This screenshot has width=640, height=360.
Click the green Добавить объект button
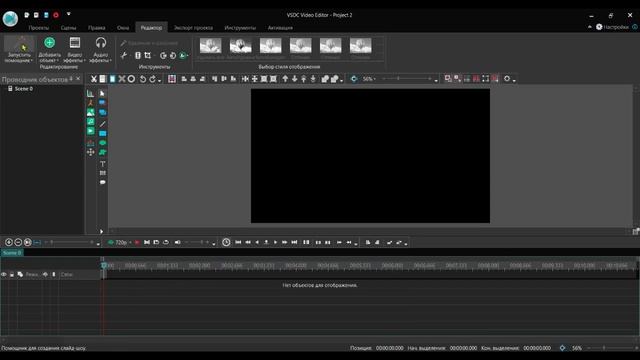tap(49, 49)
